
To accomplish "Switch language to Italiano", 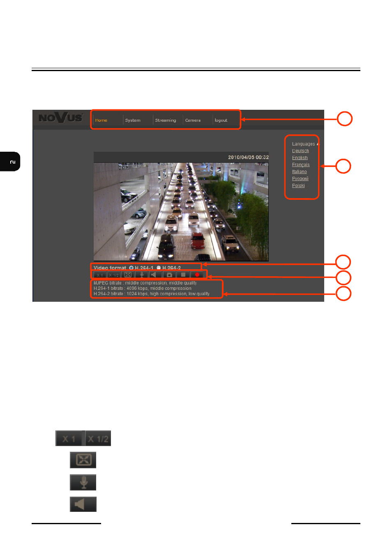I will coord(300,171).
